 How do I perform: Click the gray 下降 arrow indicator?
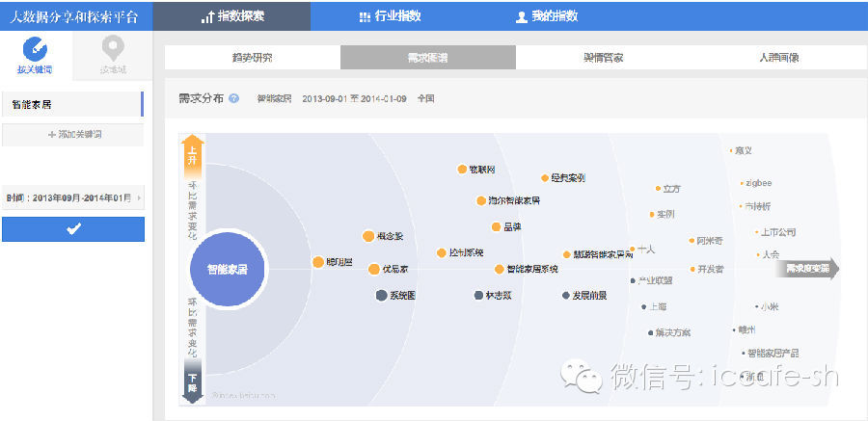(x=192, y=382)
